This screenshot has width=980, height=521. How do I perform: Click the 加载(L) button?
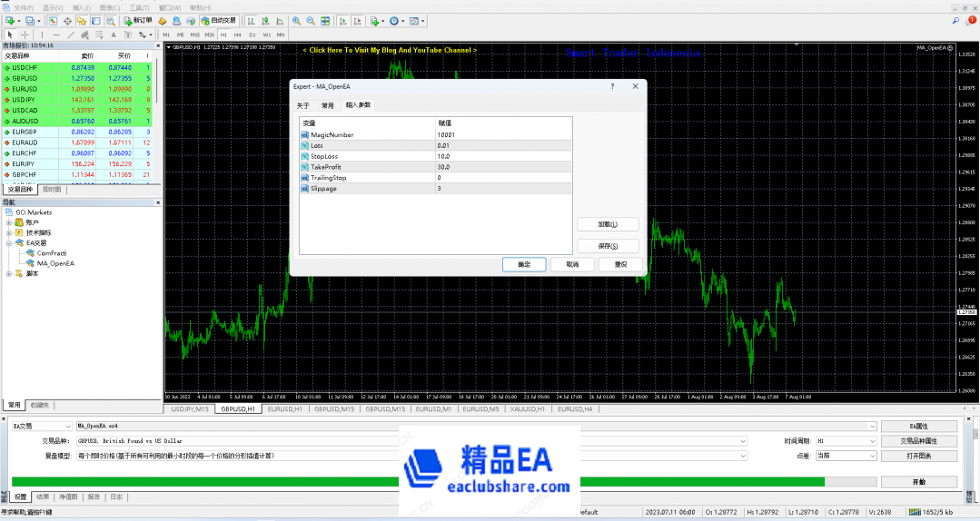click(x=608, y=224)
